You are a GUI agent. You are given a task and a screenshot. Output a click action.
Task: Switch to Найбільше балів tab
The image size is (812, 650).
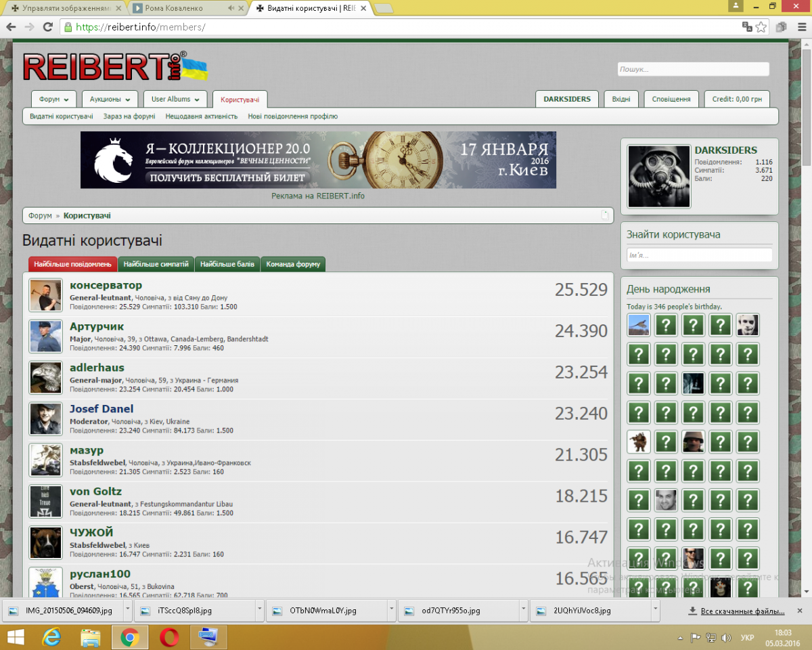[x=227, y=264]
